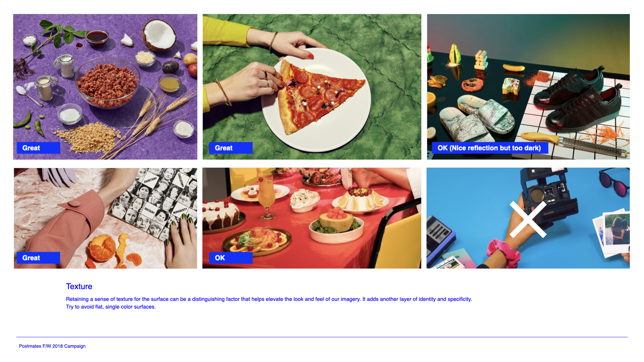Screen dimensions: 644x362
Task: Click the OK (Nice reflection but too dark) label
Action: point(490,148)
